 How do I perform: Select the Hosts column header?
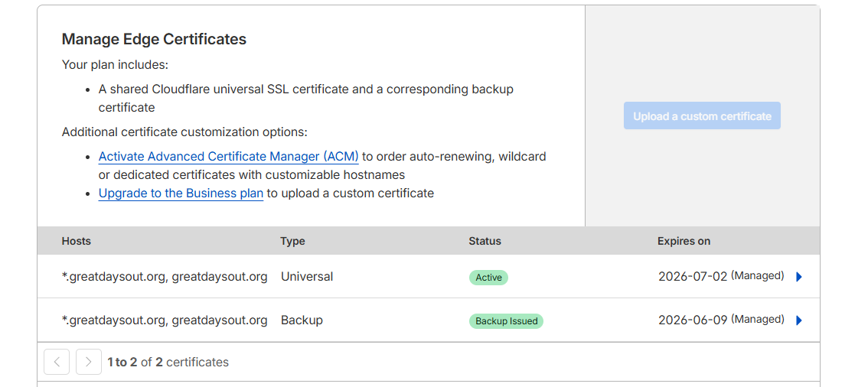point(77,241)
